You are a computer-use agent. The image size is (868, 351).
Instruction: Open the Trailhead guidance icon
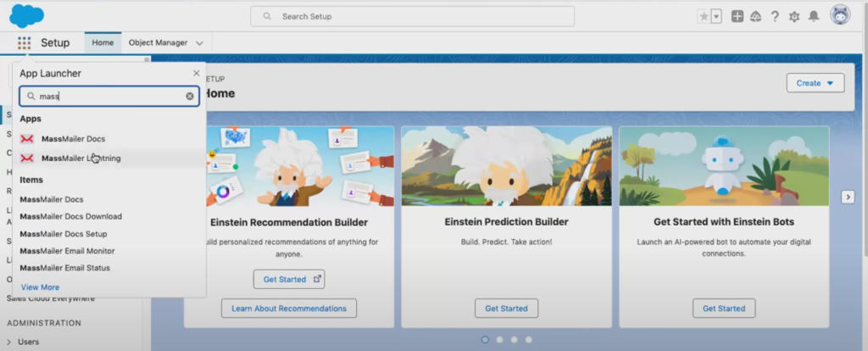point(756,16)
